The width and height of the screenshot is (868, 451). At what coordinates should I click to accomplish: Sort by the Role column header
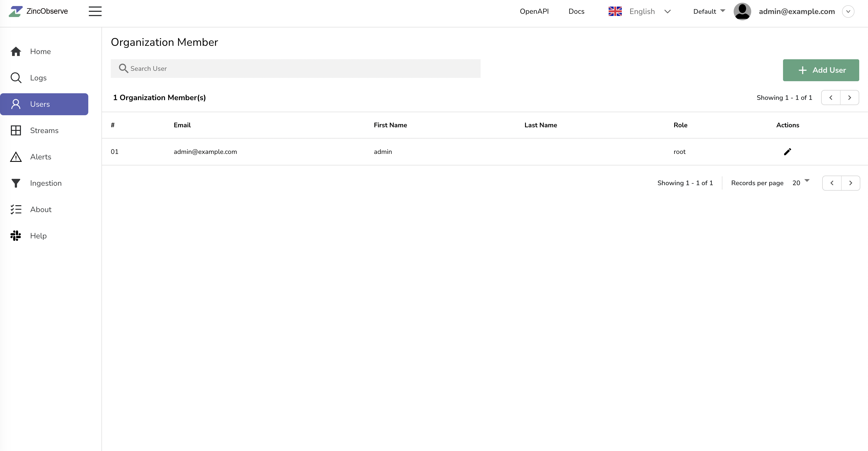click(680, 125)
